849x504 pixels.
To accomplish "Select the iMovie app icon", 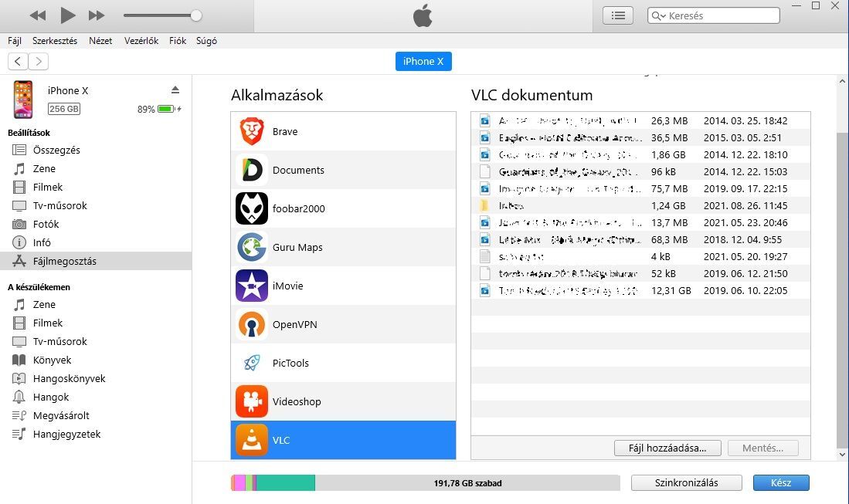I will [252, 286].
